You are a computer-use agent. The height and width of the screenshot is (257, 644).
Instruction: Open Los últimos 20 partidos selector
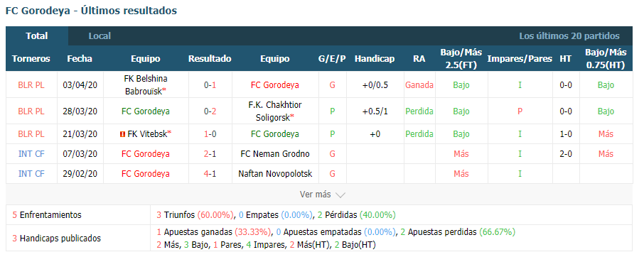[x=569, y=36]
